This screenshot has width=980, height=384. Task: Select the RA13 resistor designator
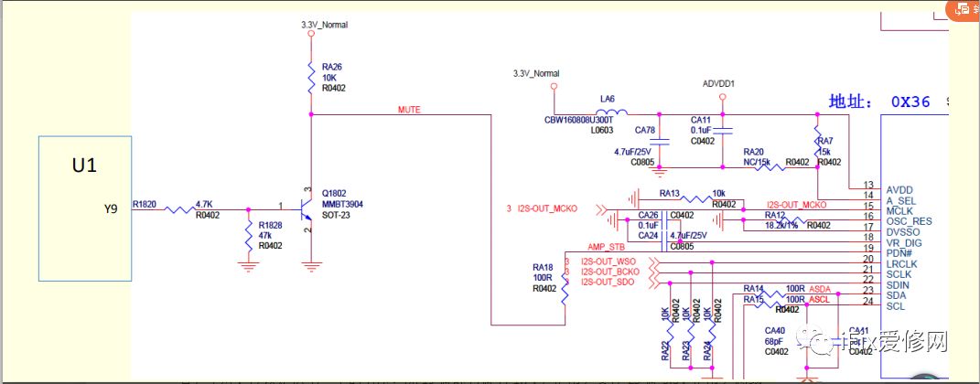click(670, 194)
